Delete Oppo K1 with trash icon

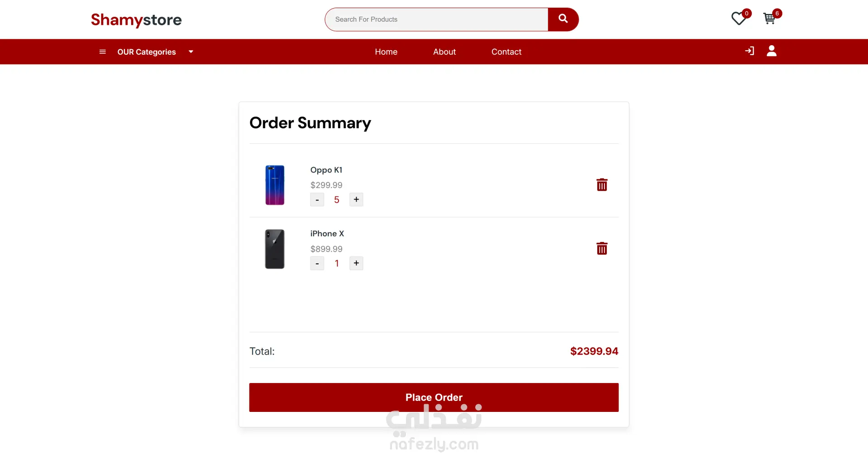click(602, 185)
